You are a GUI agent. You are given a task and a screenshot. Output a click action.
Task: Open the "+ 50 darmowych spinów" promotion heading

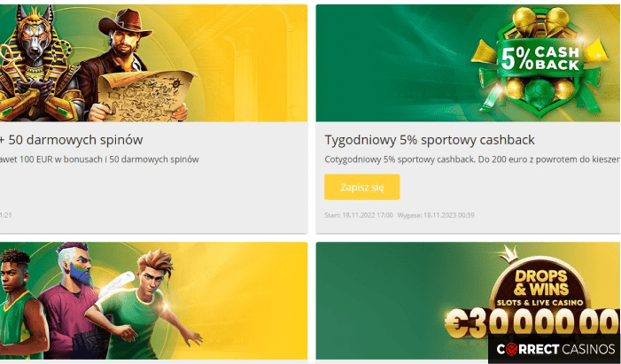pos(71,140)
